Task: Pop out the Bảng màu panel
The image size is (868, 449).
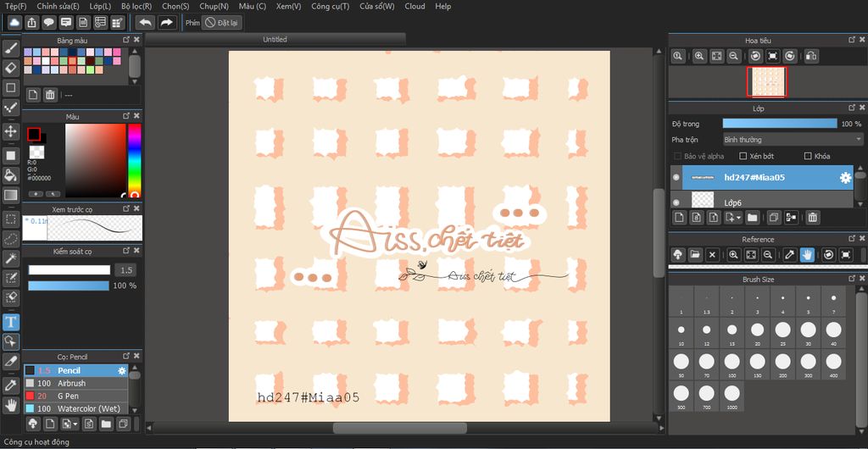Action: coord(126,40)
